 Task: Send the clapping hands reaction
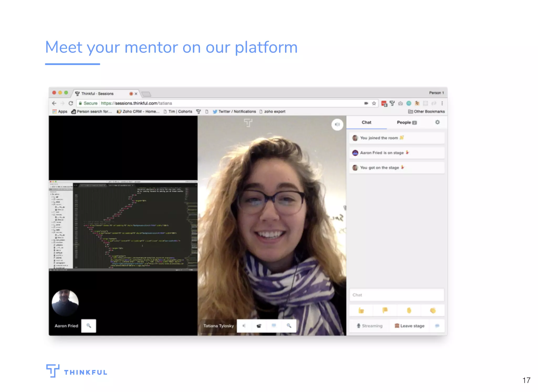click(x=433, y=311)
